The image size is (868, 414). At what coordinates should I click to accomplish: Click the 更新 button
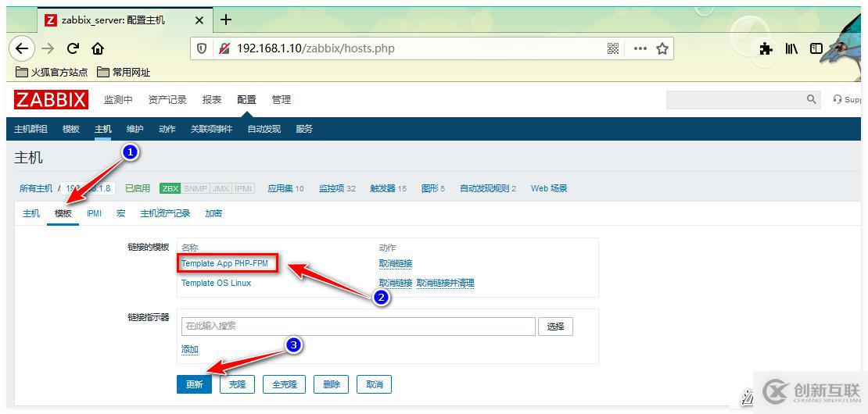(194, 384)
